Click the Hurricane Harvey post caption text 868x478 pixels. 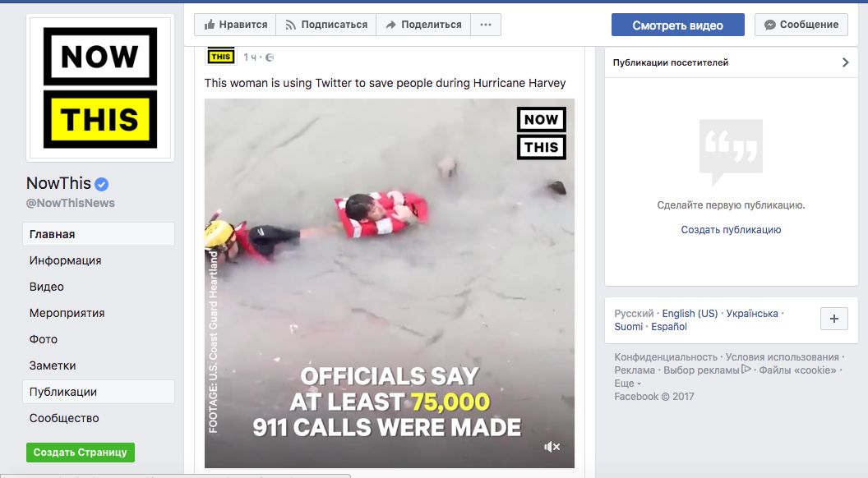point(385,83)
